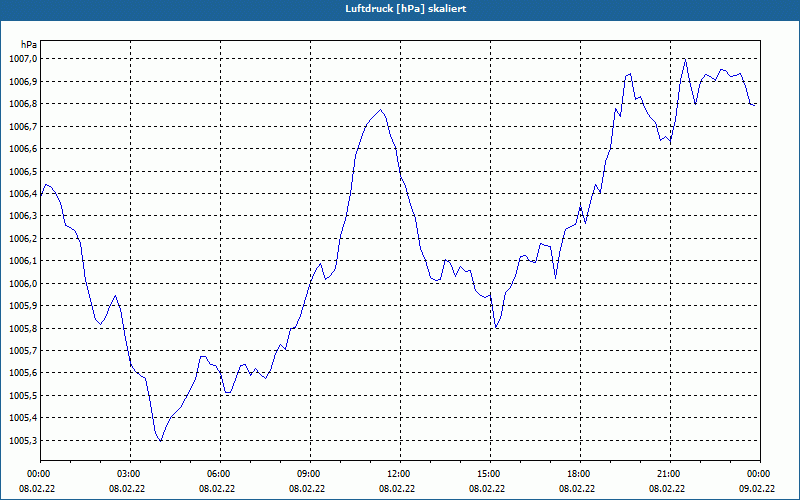The height and width of the screenshot is (500, 800).
Task: Select the 1005,4 y-axis label
Action: pyautogui.click(x=23, y=418)
